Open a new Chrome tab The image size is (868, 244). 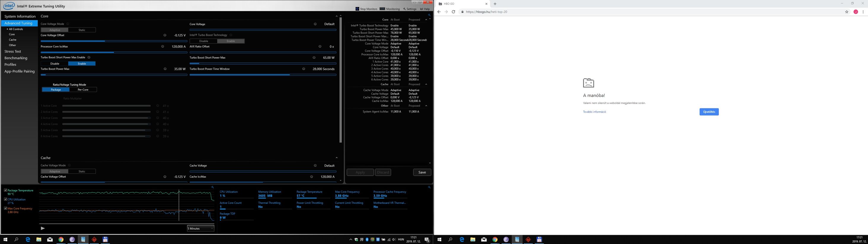click(495, 4)
